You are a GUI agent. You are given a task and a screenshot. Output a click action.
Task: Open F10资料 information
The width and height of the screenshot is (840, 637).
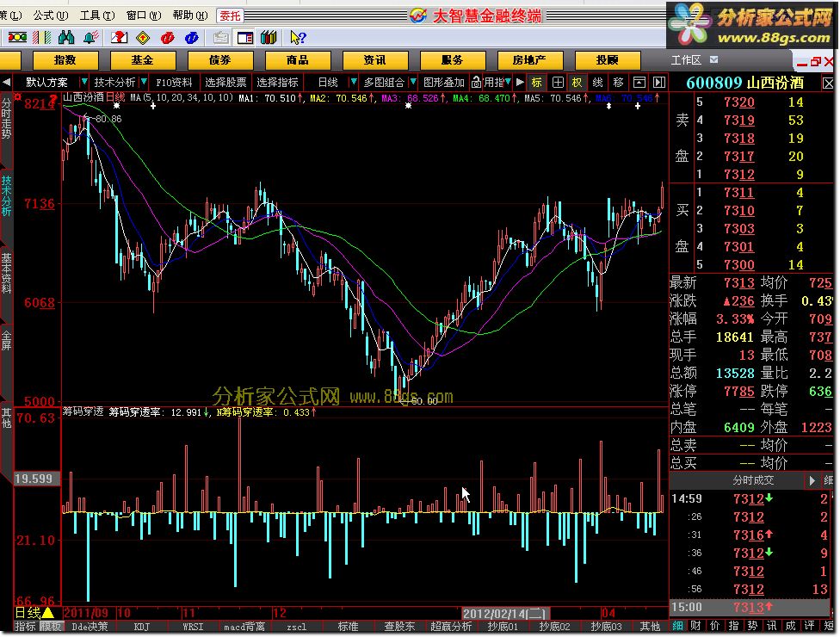click(174, 83)
